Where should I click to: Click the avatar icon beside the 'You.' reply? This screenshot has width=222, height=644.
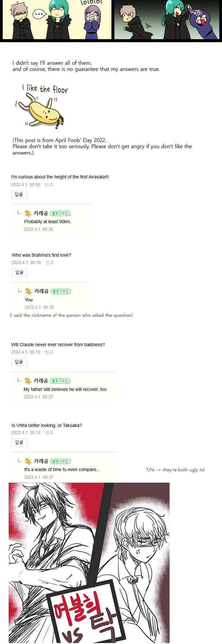[x=29, y=291]
